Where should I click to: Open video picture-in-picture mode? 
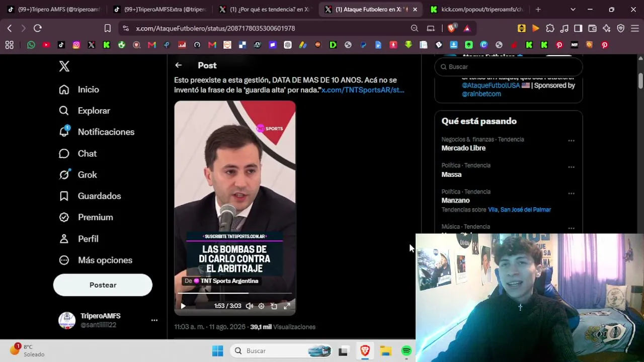274,306
